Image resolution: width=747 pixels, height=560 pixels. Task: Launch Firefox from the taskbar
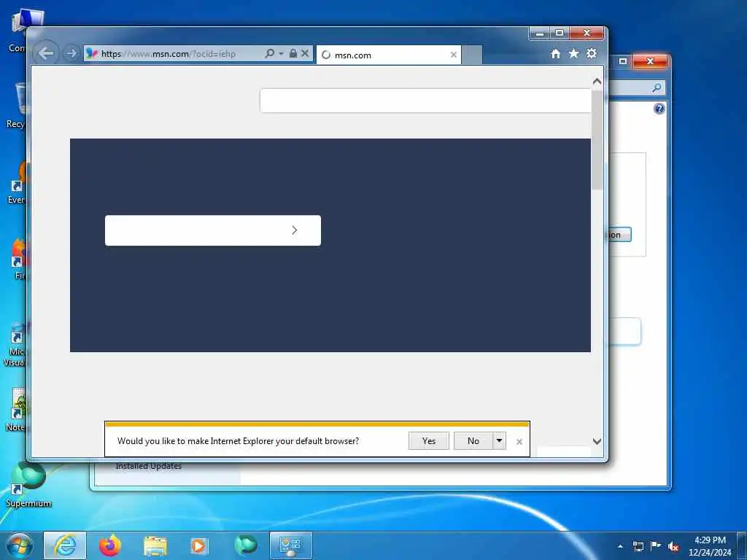tap(110, 545)
